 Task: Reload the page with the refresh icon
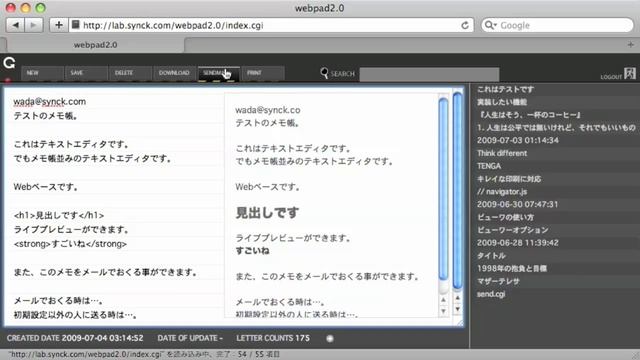point(465,25)
